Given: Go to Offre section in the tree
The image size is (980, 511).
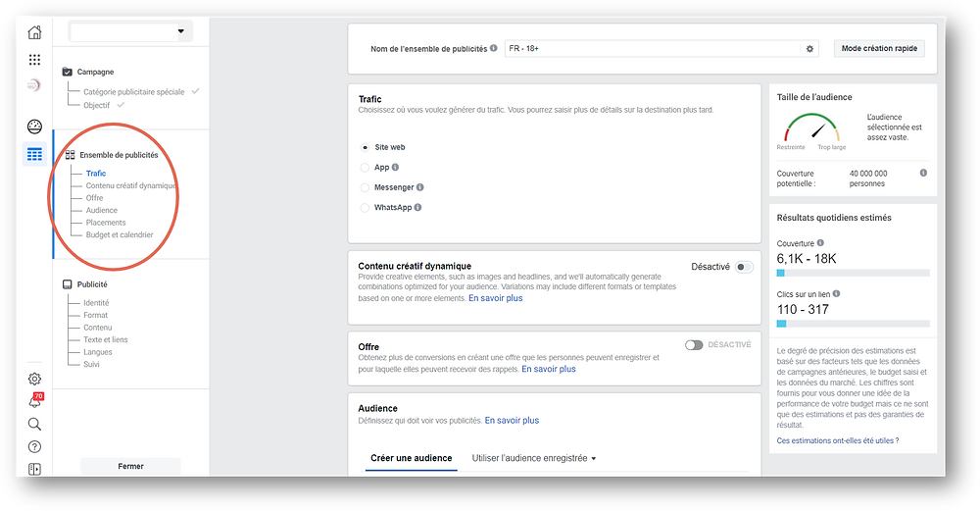Looking at the screenshot, I should click(x=94, y=198).
